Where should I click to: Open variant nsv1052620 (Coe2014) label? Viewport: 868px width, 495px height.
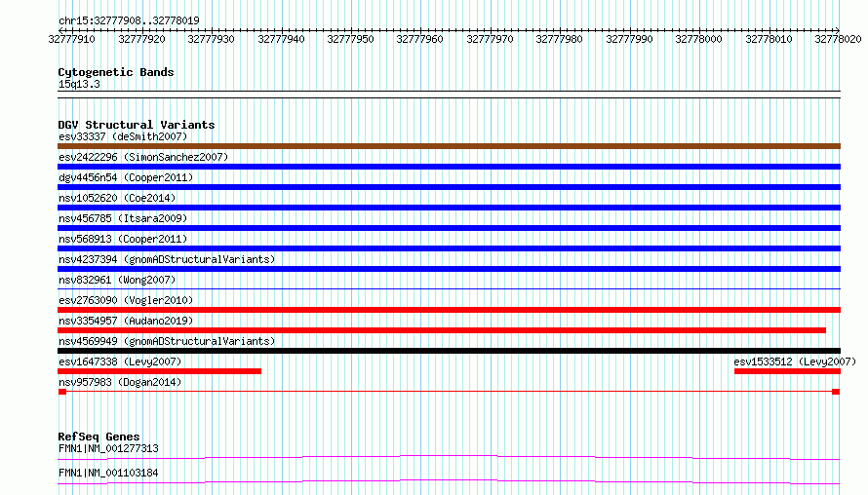coord(117,198)
